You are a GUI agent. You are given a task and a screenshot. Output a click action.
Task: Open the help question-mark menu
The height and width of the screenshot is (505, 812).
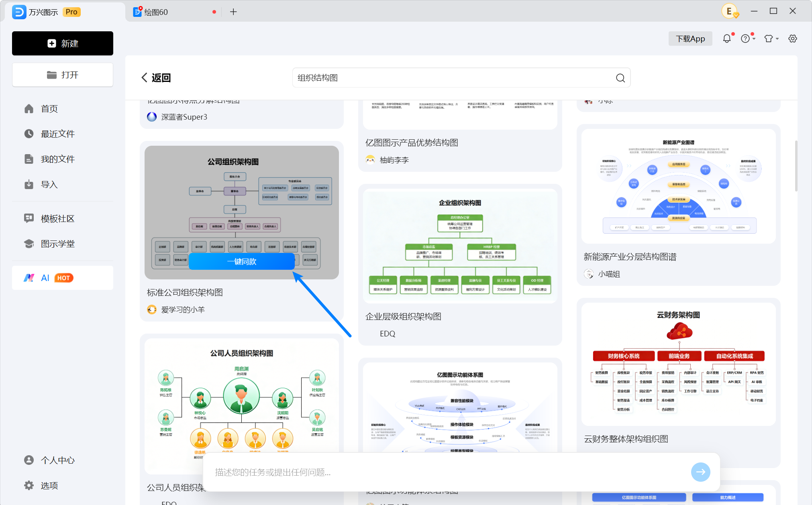pos(748,39)
